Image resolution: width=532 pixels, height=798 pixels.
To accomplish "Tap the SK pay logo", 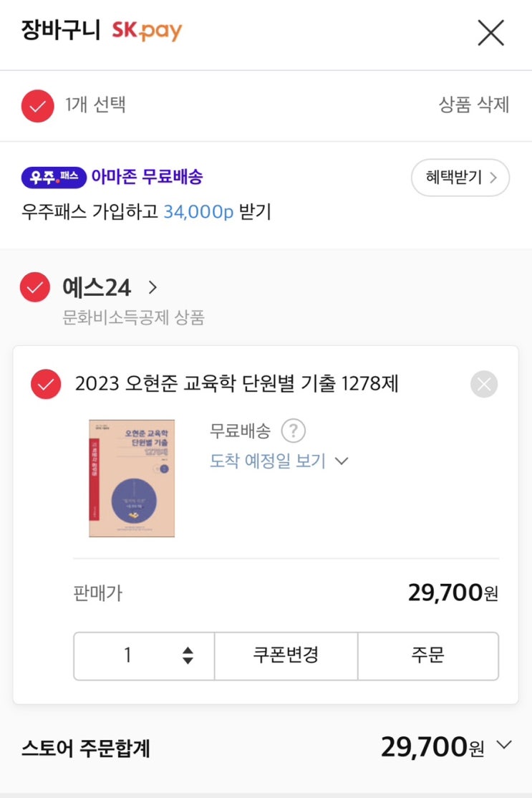I will point(147,32).
